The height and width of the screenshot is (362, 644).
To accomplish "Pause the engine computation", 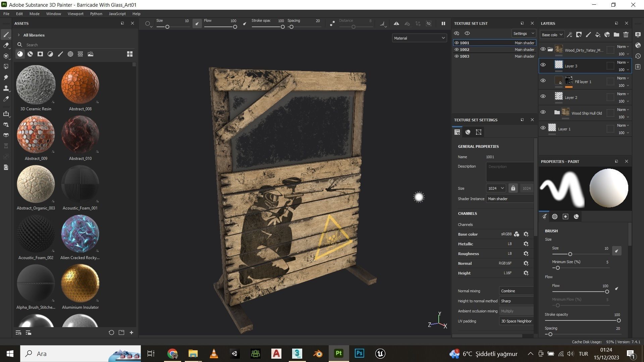I will coord(443,23).
